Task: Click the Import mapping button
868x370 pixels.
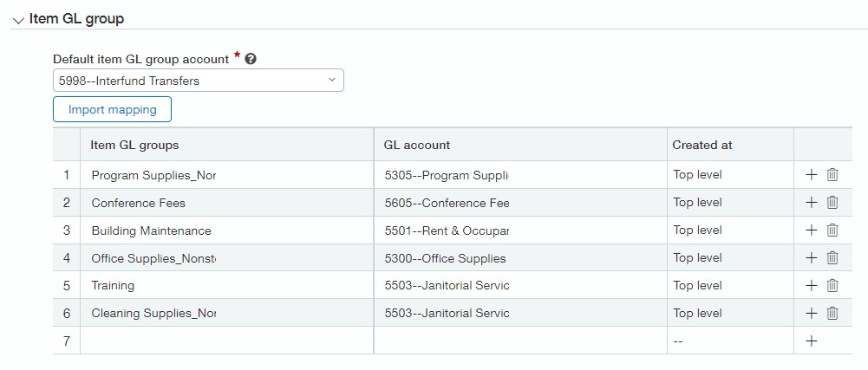Action: [113, 109]
